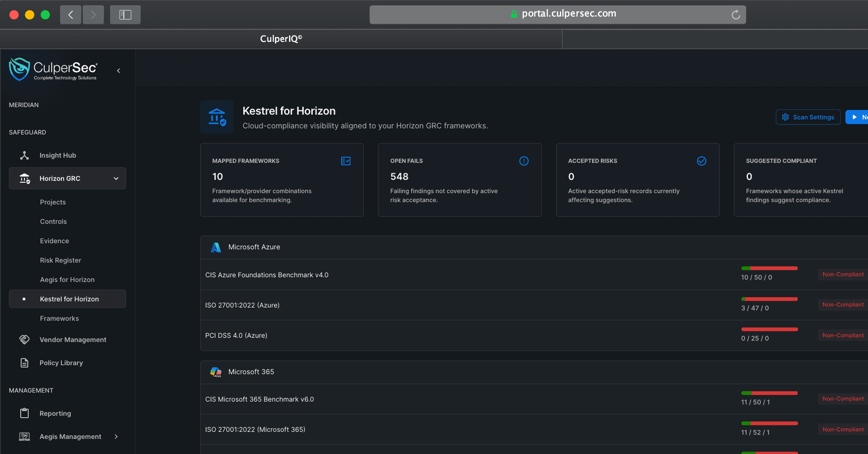
Task: Click the Vendor Management handshake icon
Action: click(24, 340)
